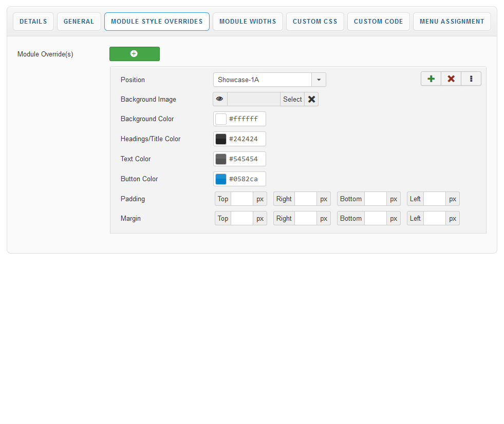
Task: Go to the Menu Assignment tab
Action: [452, 22]
